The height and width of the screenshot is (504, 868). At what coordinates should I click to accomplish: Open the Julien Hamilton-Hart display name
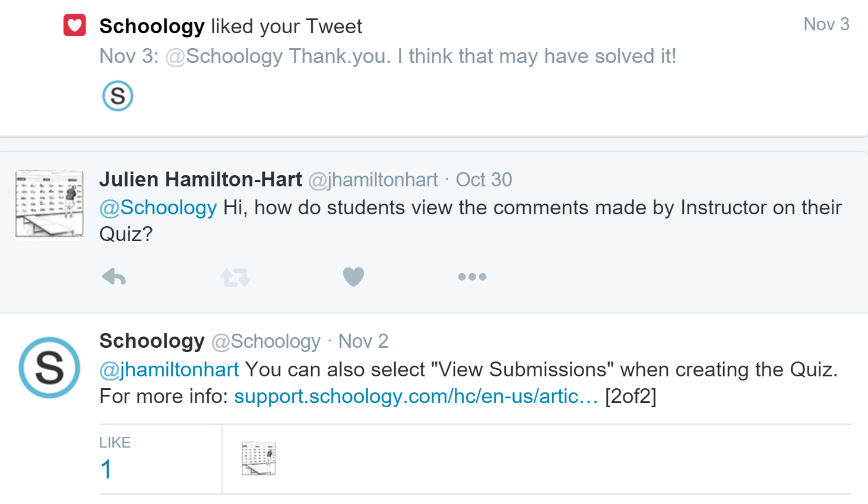coord(201,179)
